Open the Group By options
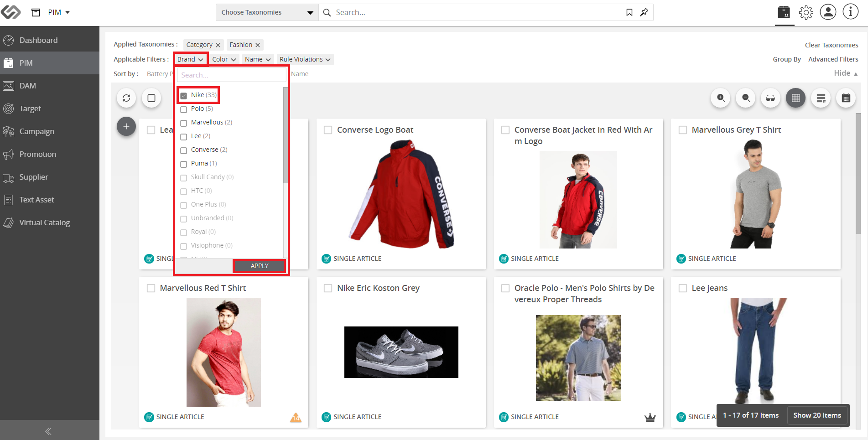Screen dimensions: 868x440 point(787,59)
